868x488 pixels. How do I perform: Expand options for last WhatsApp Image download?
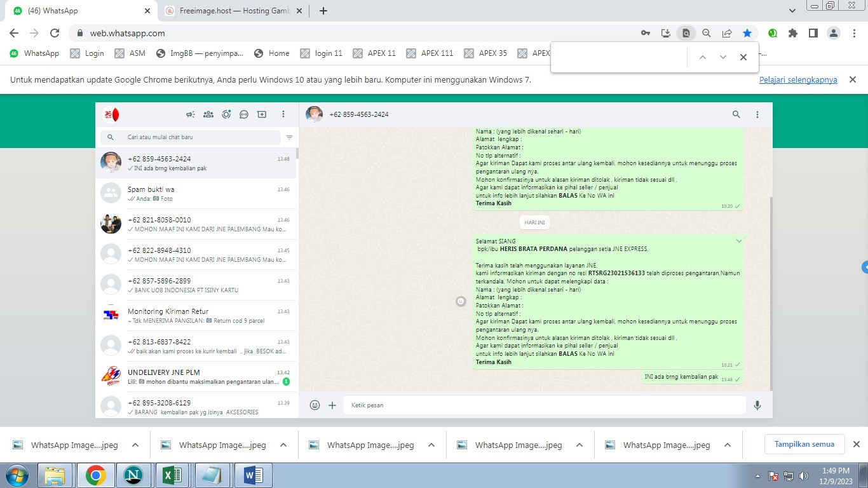728,445
